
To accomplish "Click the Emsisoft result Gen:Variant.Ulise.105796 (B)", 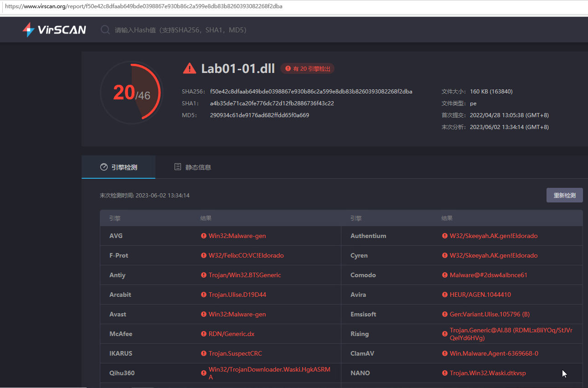I will 490,315.
